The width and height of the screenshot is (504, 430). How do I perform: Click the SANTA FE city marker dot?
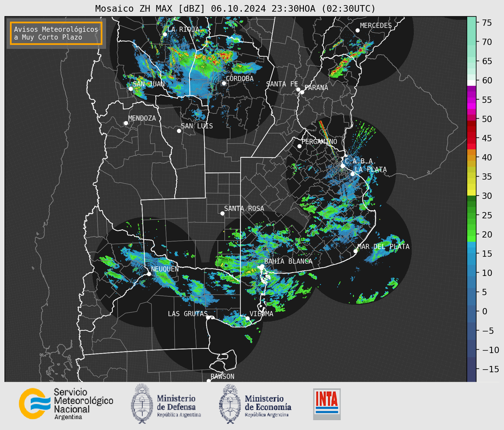coord(298,89)
